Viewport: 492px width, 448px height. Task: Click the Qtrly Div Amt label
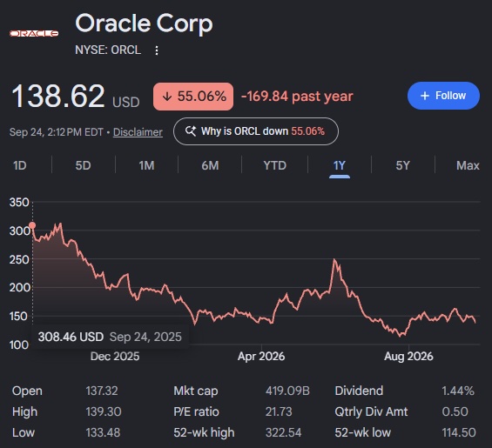coord(371,411)
